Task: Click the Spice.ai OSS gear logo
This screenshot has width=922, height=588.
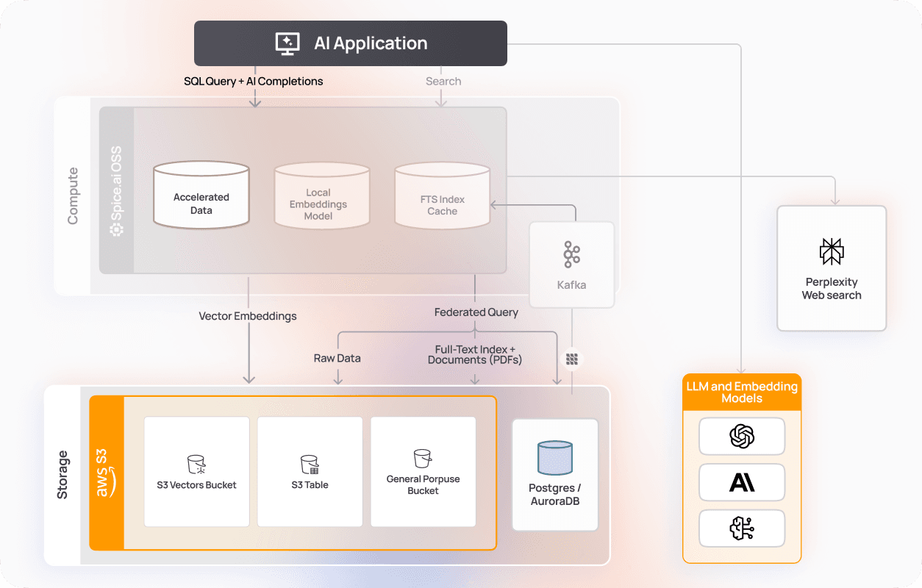Action: click(117, 229)
